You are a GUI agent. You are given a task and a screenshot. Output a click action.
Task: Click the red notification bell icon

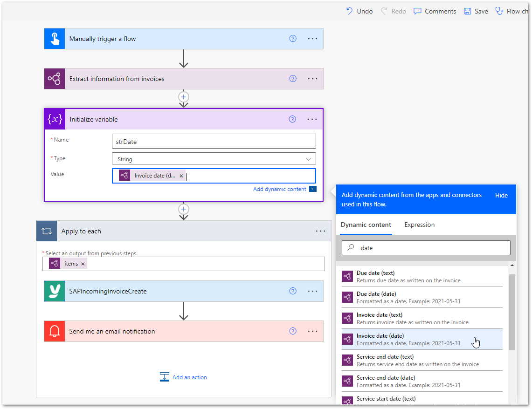[x=55, y=331]
